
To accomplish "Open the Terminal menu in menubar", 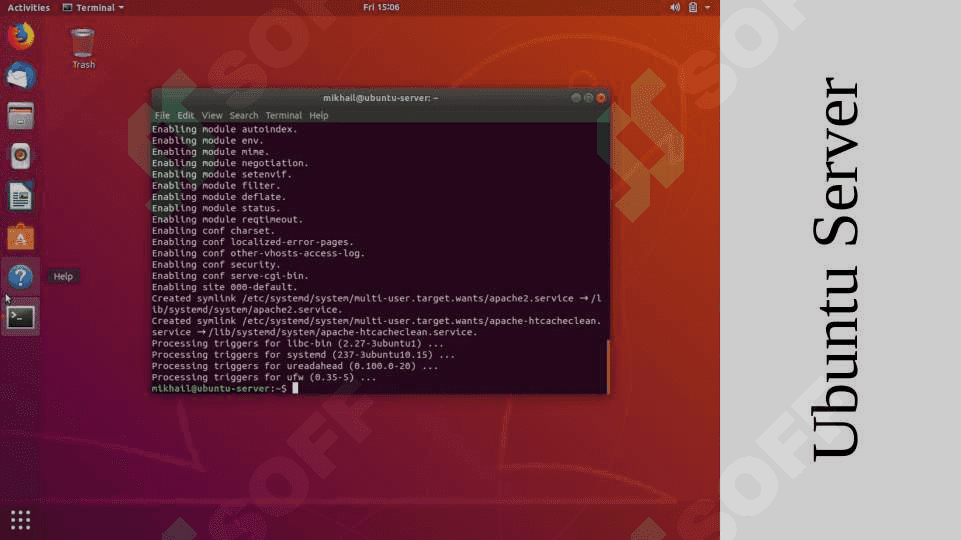I will point(284,115).
